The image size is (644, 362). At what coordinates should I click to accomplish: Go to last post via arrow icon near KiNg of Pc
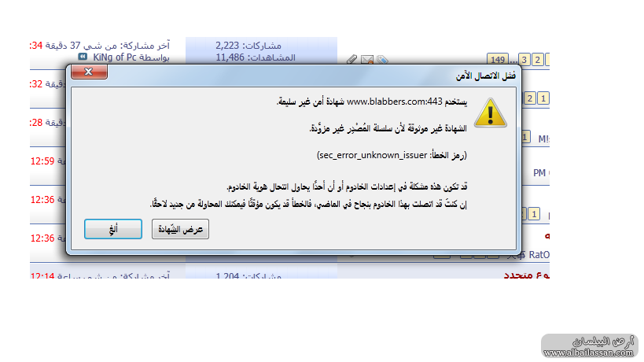pos(83,57)
